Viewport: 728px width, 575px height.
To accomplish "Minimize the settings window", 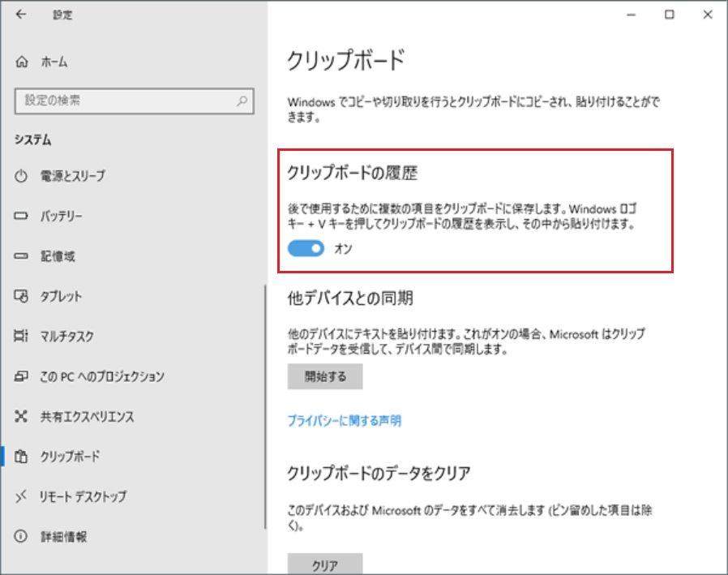I will [x=631, y=15].
